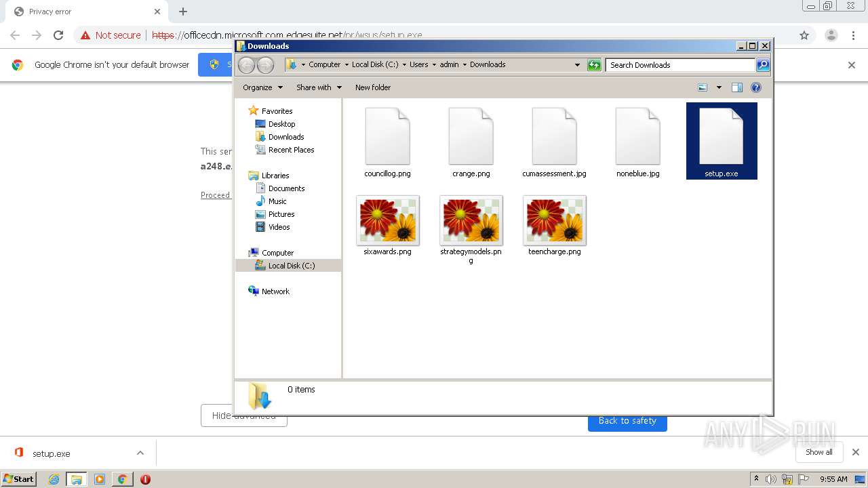
Task: Click the 9:55 AM taskbar clock
Action: coord(833,479)
